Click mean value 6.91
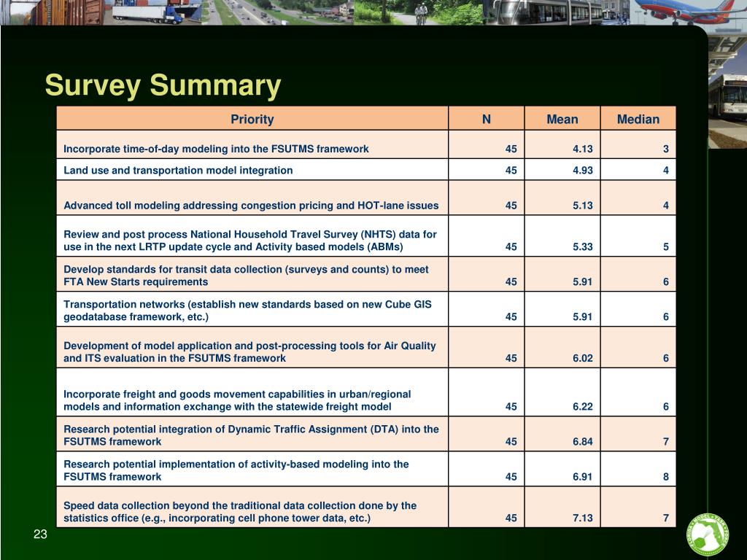Viewport: 747px width, 560px height. point(583,477)
